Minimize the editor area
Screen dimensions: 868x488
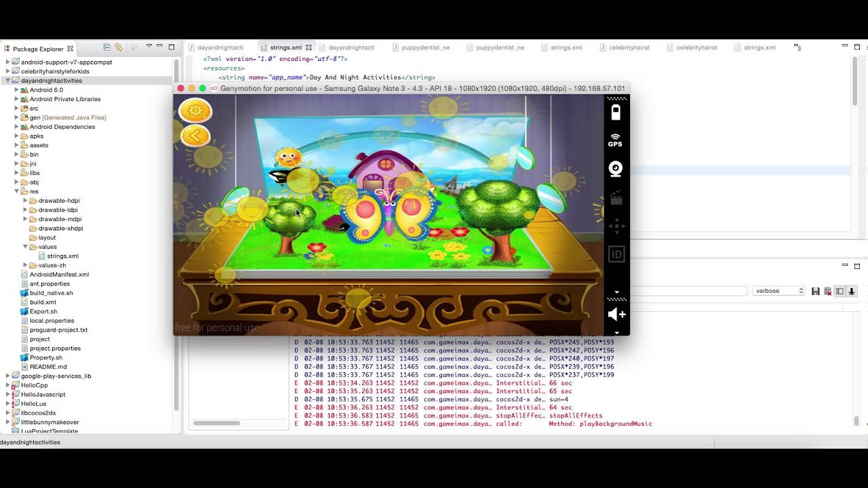(x=845, y=46)
